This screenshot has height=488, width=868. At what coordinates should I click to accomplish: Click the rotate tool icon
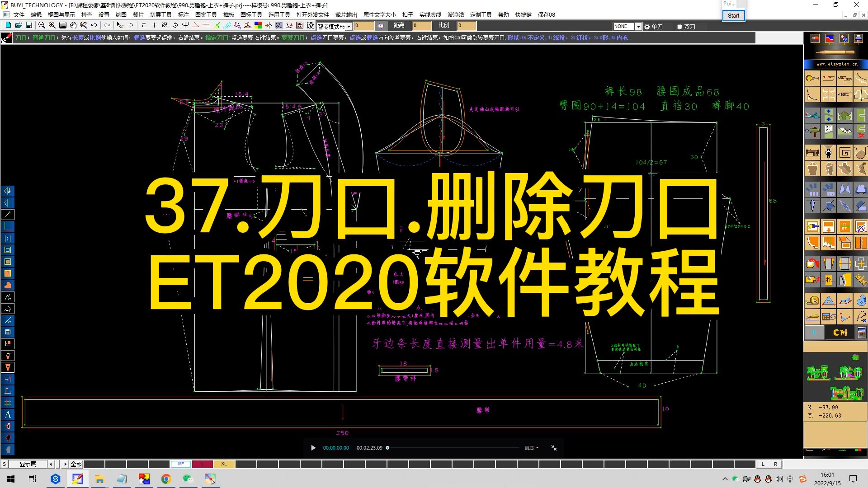coord(175,25)
